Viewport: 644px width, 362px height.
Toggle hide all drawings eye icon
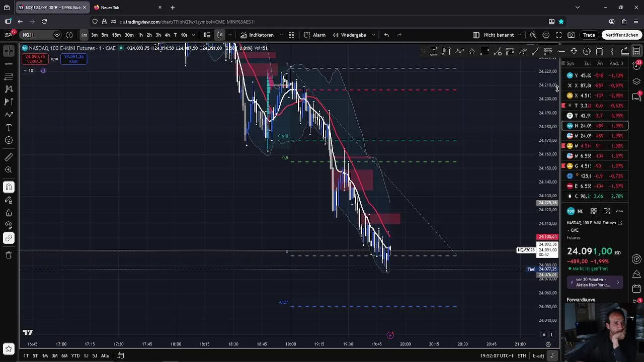[x=9, y=225]
